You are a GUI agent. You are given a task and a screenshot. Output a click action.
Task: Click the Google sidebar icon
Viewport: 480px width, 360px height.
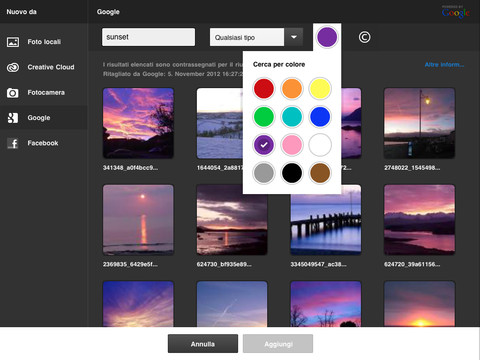point(13,118)
